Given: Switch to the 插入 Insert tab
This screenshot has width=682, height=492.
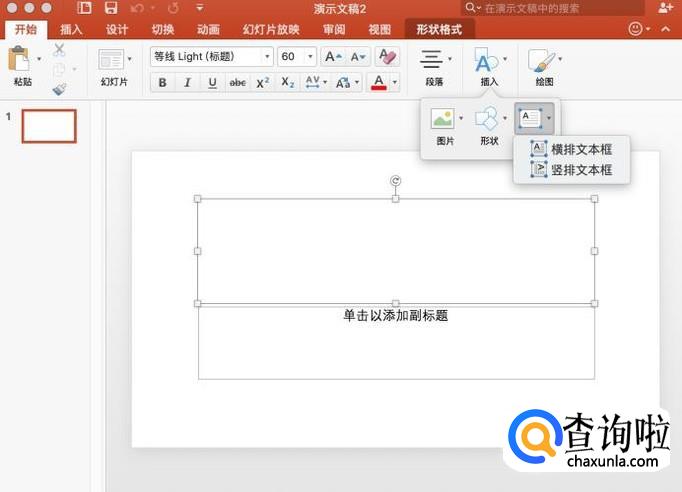Looking at the screenshot, I should (71, 30).
